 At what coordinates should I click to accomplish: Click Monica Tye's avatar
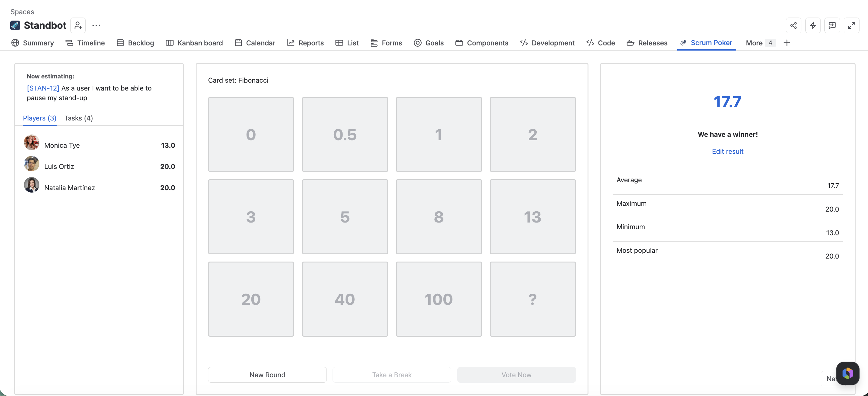[x=32, y=142]
